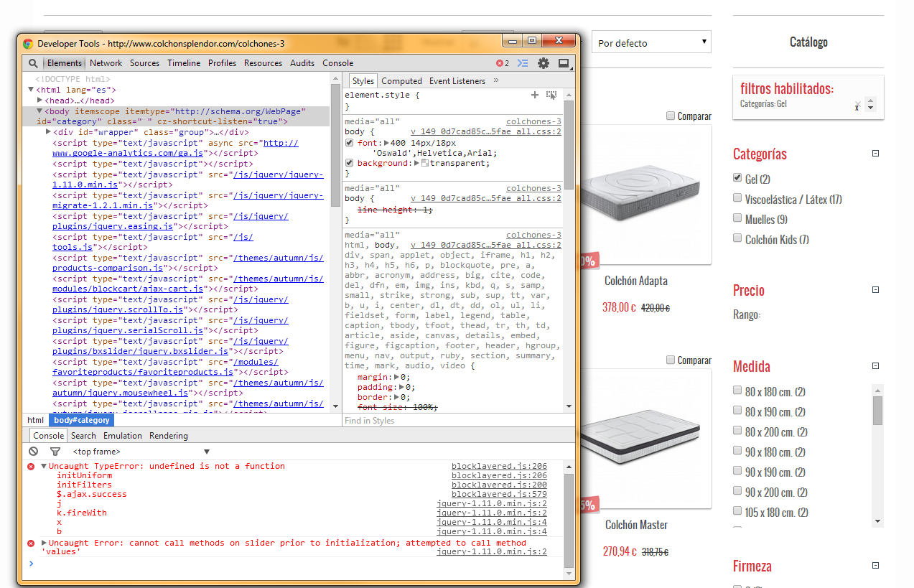This screenshot has width=914, height=588.
Task: Switch to the Network panel
Action: tap(106, 63)
